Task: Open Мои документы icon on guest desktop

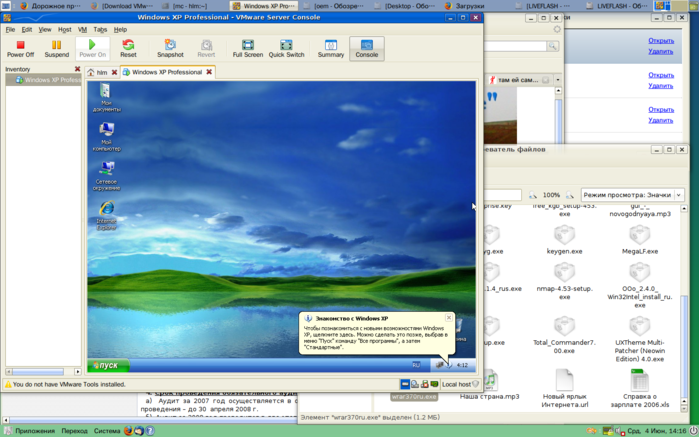Action: point(107,97)
